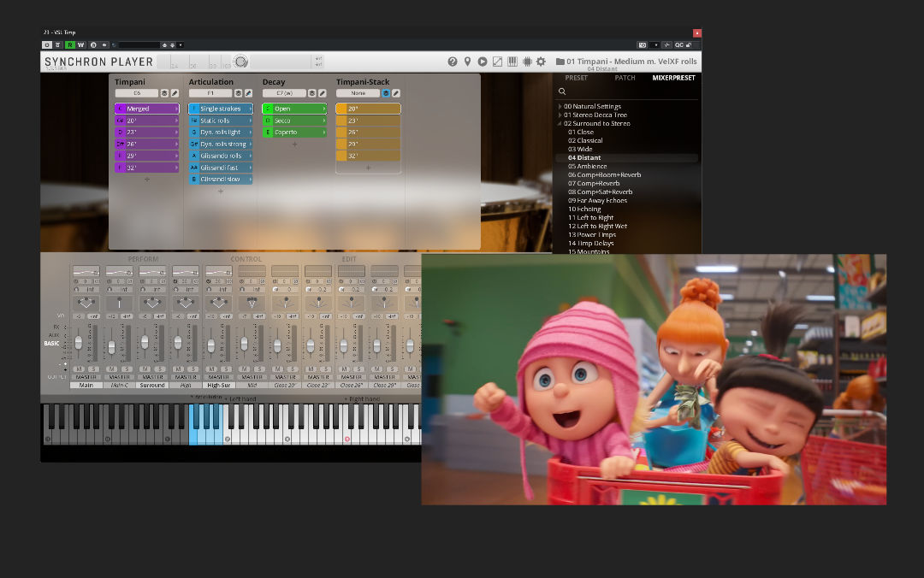The width and height of the screenshot is (924, 578).
Task: Open the CPU chip icon
Action: tap(527, 62)
